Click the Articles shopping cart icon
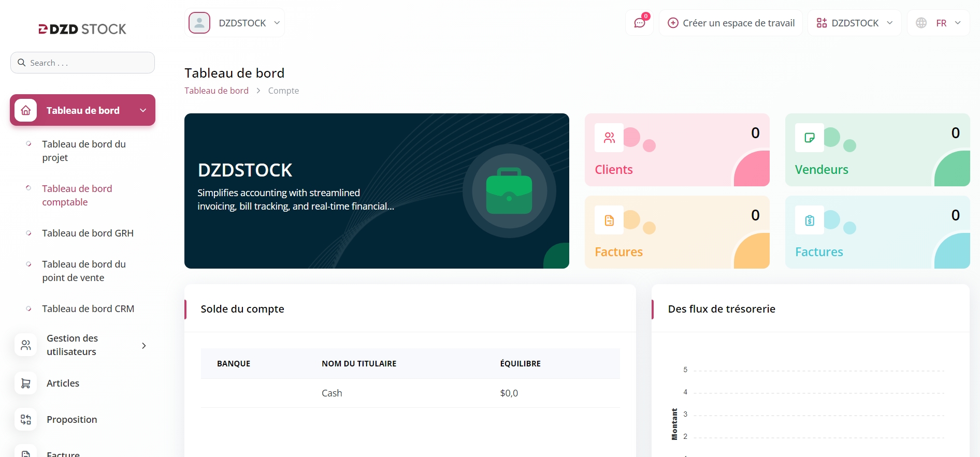Viewport: 980px width, 457px height. point(26,384)
